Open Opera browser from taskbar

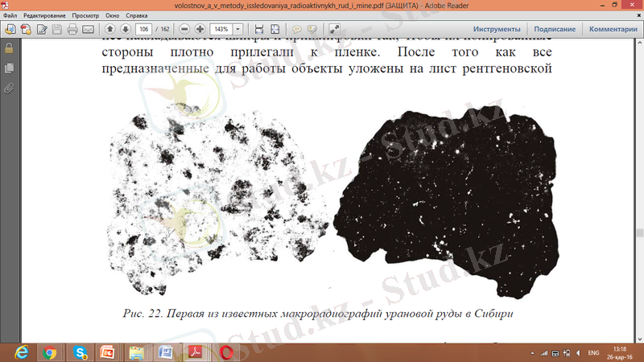226,352
